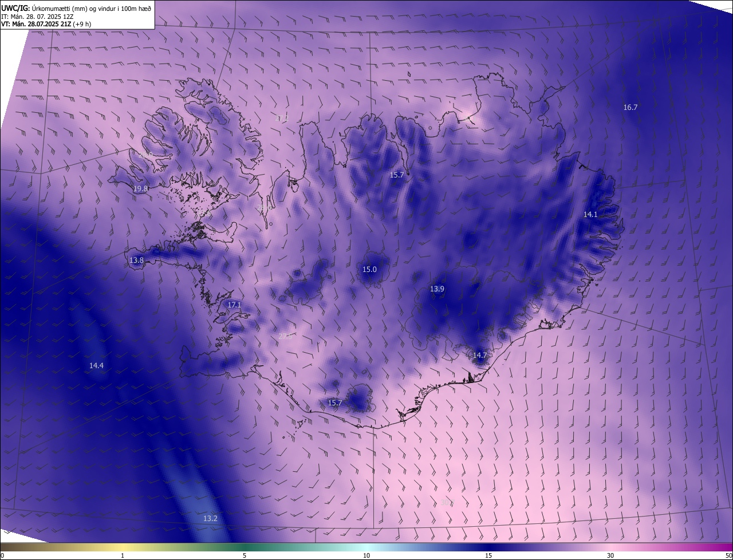Viewport: 733px width, 560px height.
Task: Click the 16.7 value label on the map
Action: tap(630, 107)
